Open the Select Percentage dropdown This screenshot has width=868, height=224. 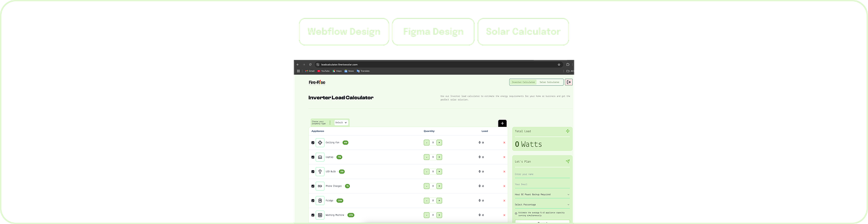(x=541, y=204)
